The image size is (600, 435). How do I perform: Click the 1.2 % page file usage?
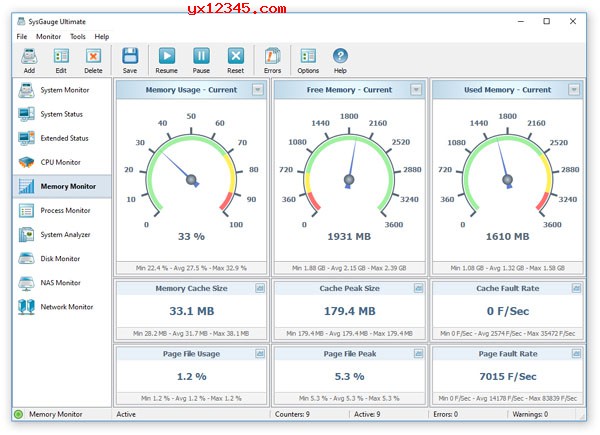pos(192,376)
